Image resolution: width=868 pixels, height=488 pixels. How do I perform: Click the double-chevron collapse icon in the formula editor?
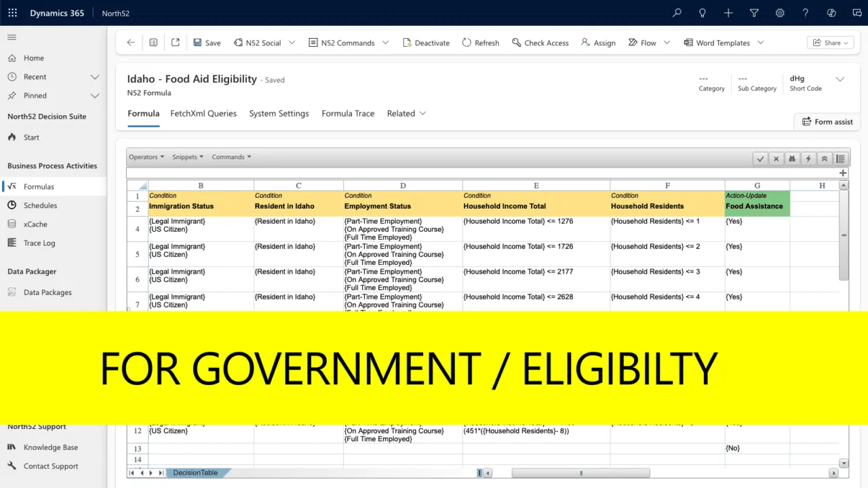pos(825,159)
